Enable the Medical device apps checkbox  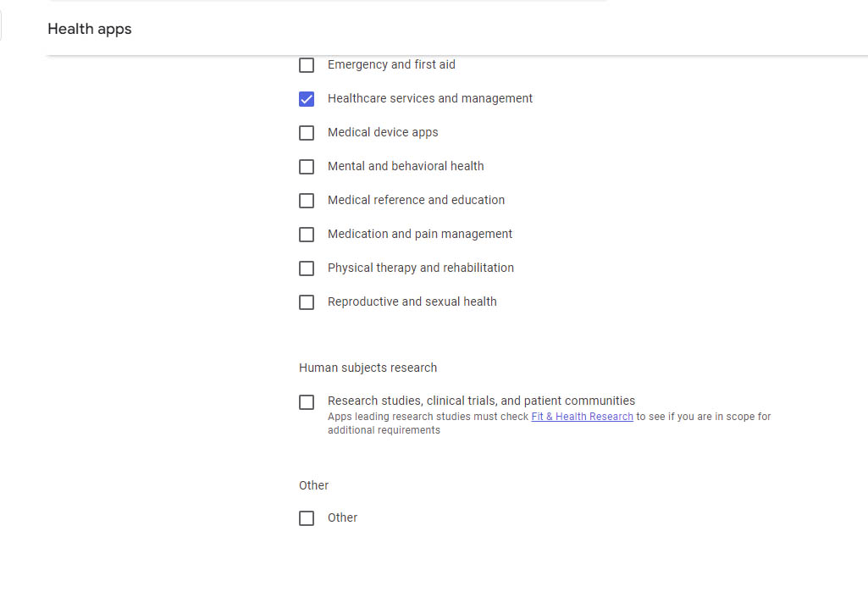pyautogui.click(x=307, y=133)
